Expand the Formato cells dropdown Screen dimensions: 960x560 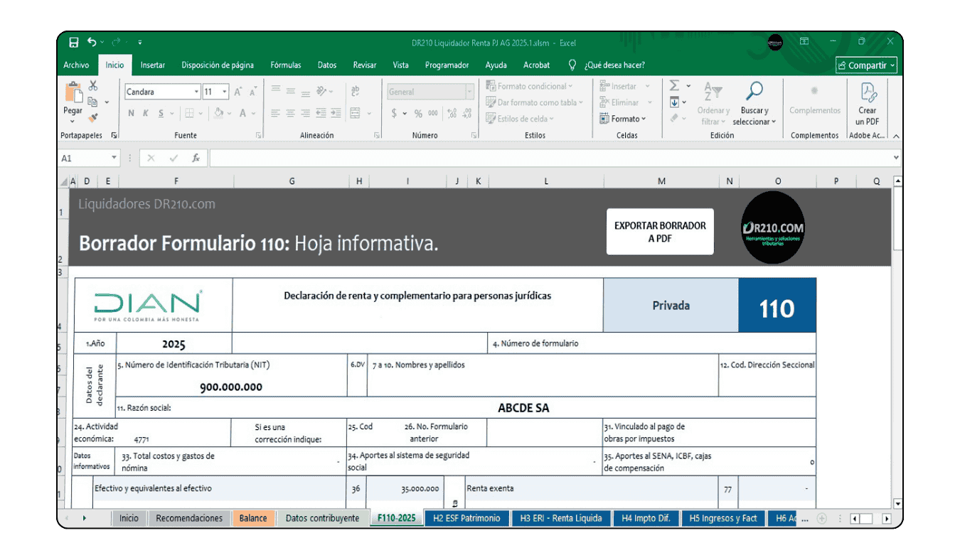pyautogui.click(x=624, y=119)
